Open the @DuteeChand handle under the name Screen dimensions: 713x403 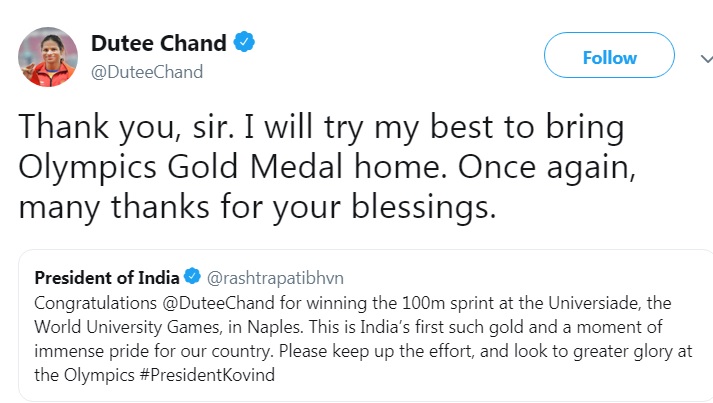(147, 72)
